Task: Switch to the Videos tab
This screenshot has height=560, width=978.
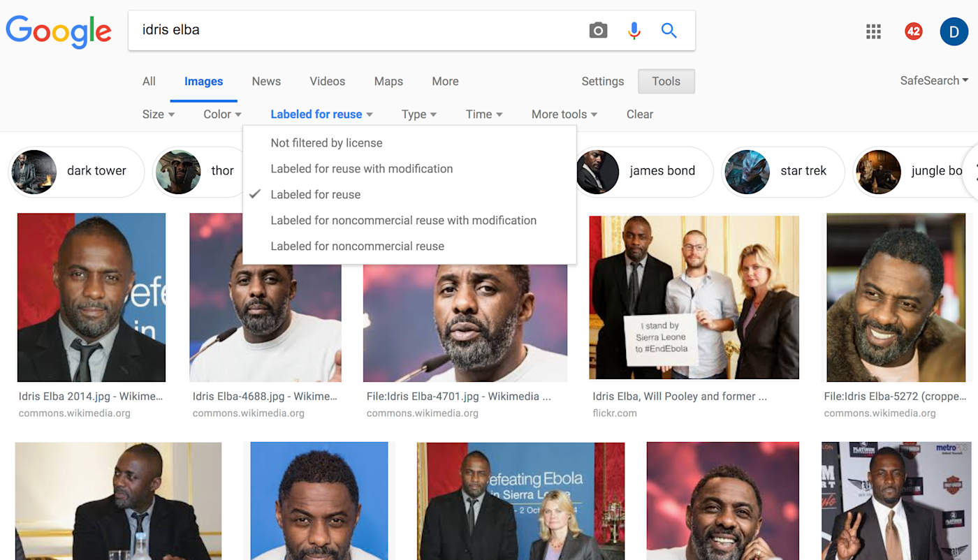Action: coord(327,82)
